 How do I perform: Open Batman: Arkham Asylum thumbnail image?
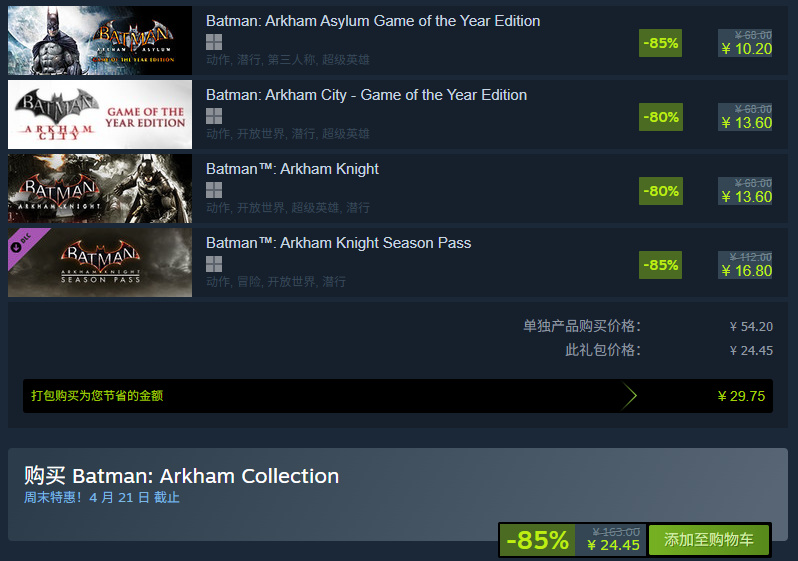(x=99, y=41)
